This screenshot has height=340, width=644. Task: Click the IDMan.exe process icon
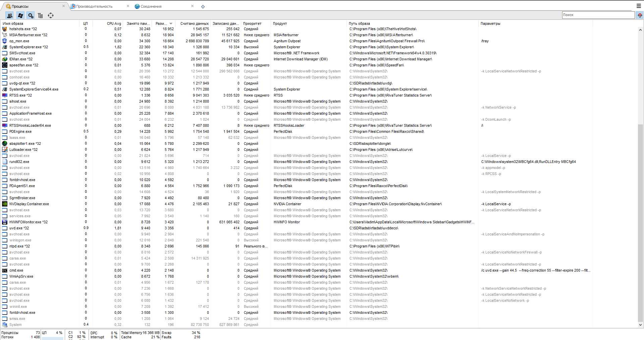pyautogui.click(x=5, y=59)
